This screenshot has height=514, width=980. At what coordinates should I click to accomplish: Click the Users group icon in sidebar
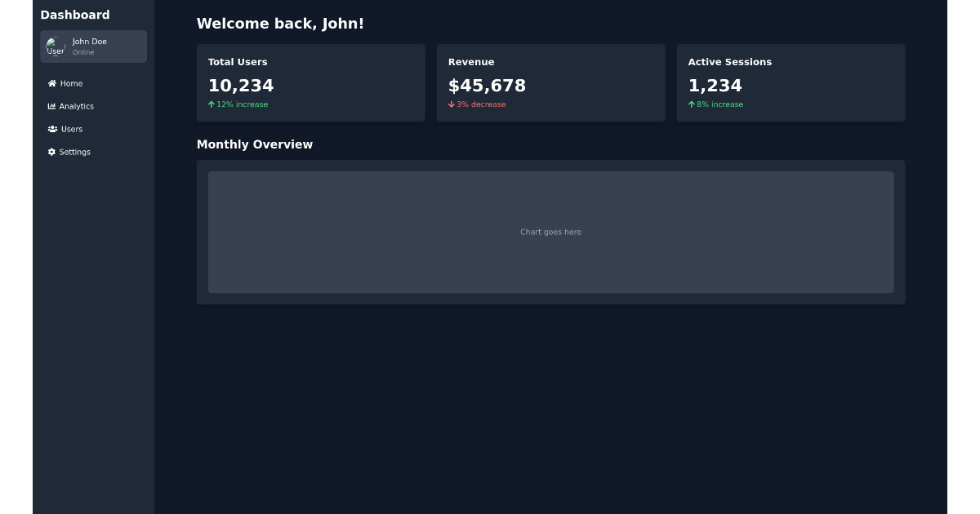[x=51, y=129]
